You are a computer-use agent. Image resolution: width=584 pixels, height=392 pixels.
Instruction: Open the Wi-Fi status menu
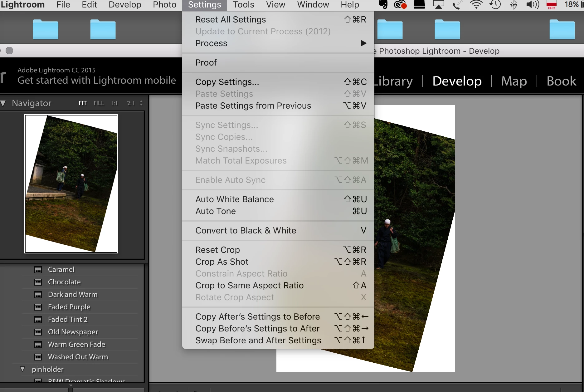tap(476, 4)
